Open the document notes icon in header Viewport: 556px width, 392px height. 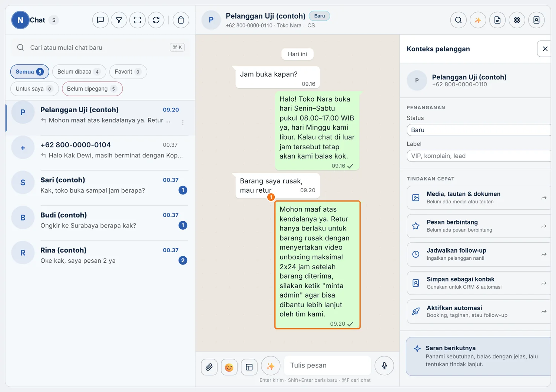coord(497,20)
